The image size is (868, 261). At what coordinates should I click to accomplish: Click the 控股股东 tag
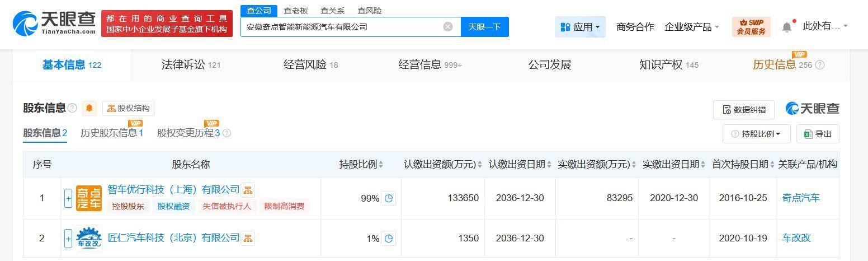[128, 206]
